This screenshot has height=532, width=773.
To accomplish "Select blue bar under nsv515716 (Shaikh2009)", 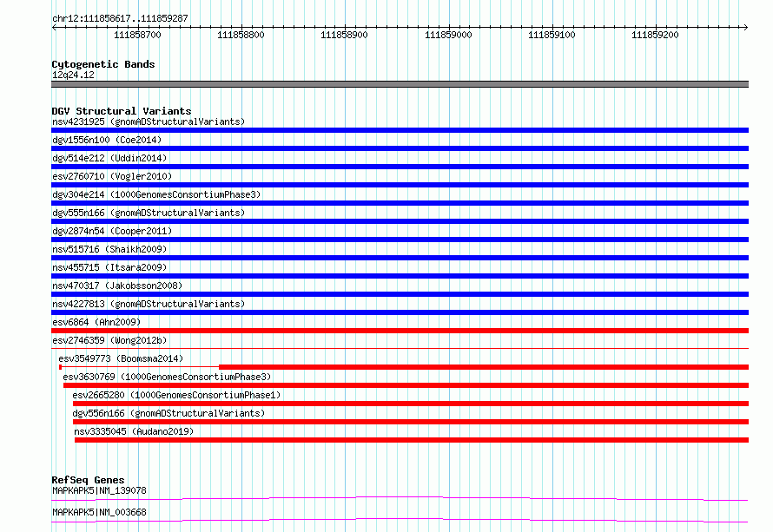I will [400, 258].
